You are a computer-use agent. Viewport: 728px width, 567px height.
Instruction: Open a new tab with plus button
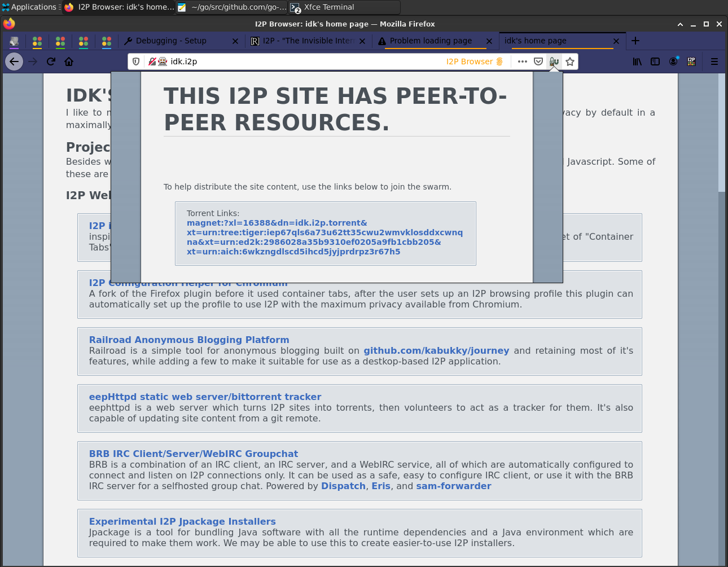(x=635, y=41)
